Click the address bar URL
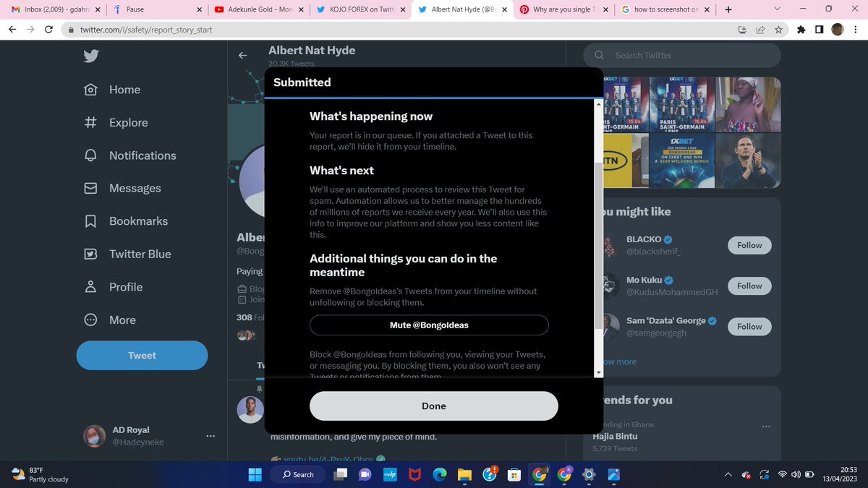The height and width of the screenshot is (488, 868). click(x=146, y=30)
